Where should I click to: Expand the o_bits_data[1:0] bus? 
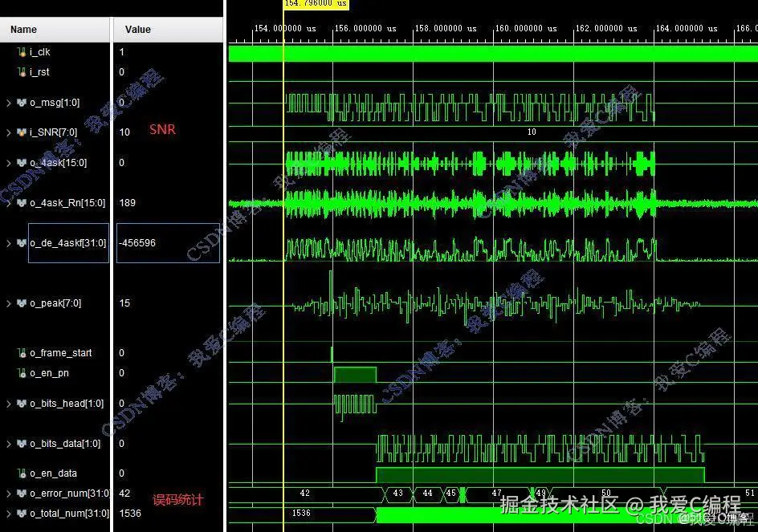click(x=8, y=444)
